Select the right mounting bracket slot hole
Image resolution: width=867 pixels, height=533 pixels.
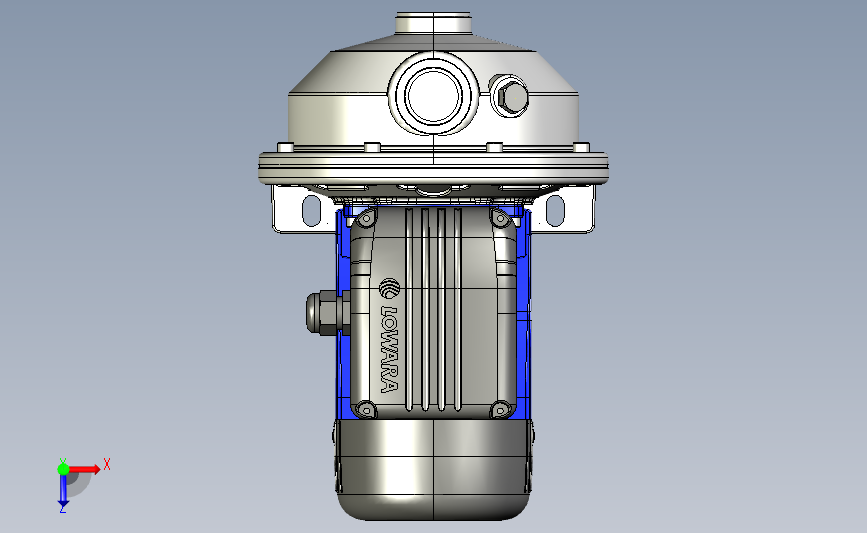point(555,211)
